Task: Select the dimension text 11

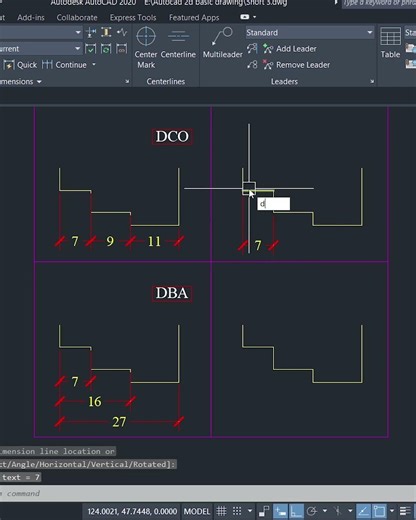Action: [x=154, y=241]
